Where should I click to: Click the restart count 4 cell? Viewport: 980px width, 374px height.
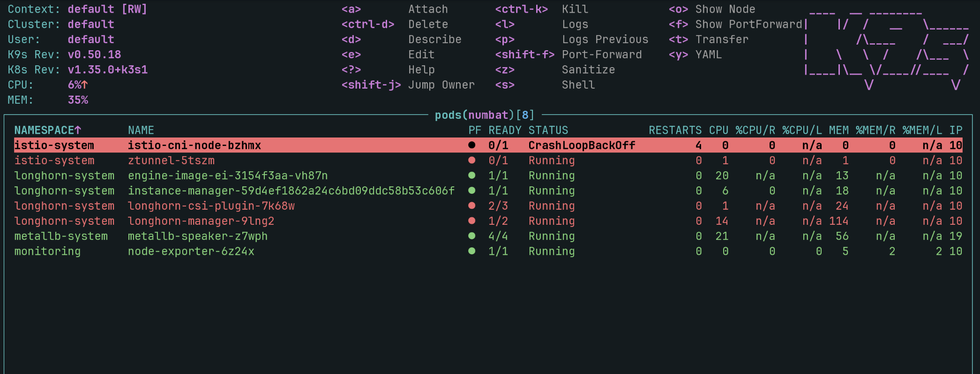(698, 145)
